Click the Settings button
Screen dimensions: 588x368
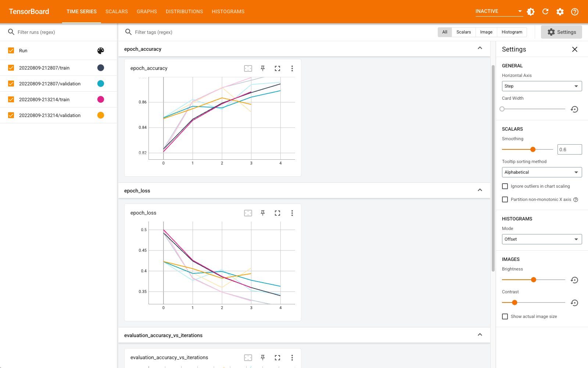click(561, 32)
